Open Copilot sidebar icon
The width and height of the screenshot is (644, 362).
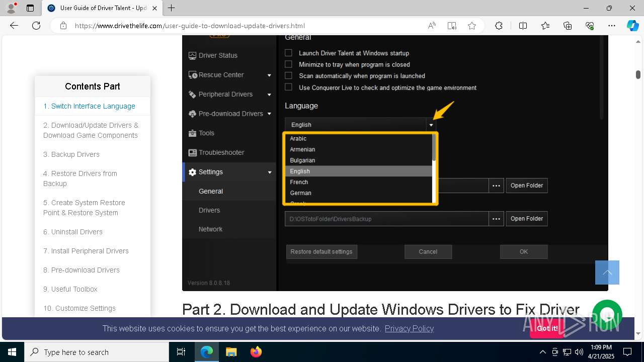(632, 26)
